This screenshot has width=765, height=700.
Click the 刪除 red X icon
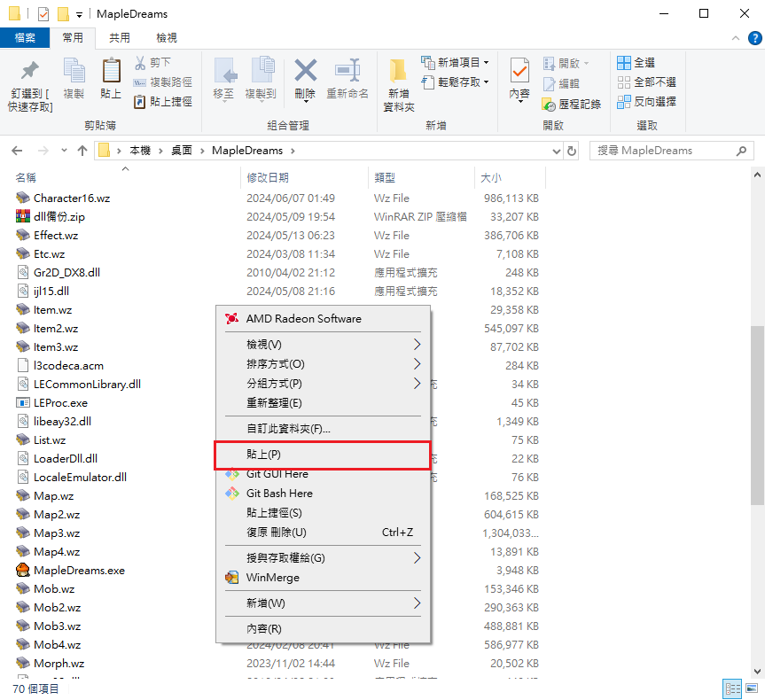[x=305, y=71]
